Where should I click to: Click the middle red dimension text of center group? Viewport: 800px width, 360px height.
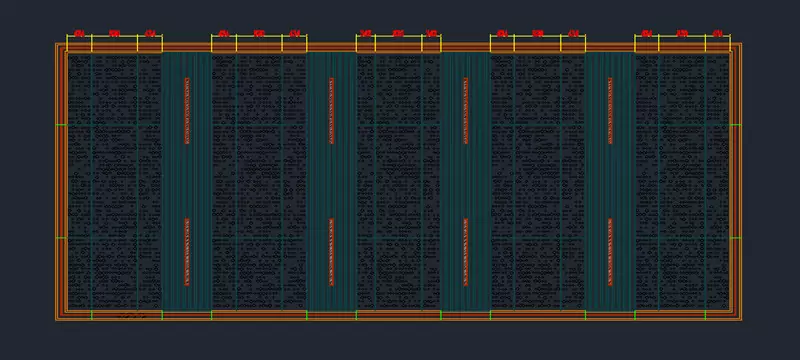pos(398,34)
